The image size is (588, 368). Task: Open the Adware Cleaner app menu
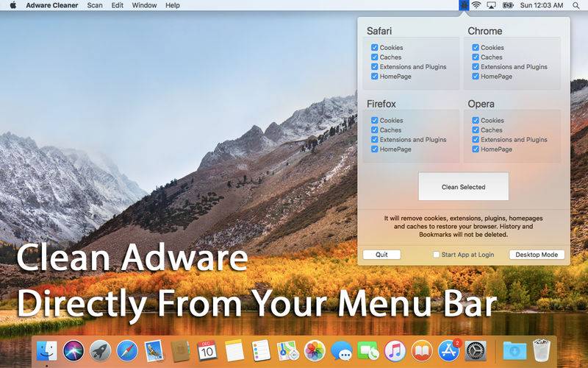click(x=52, y=5)
